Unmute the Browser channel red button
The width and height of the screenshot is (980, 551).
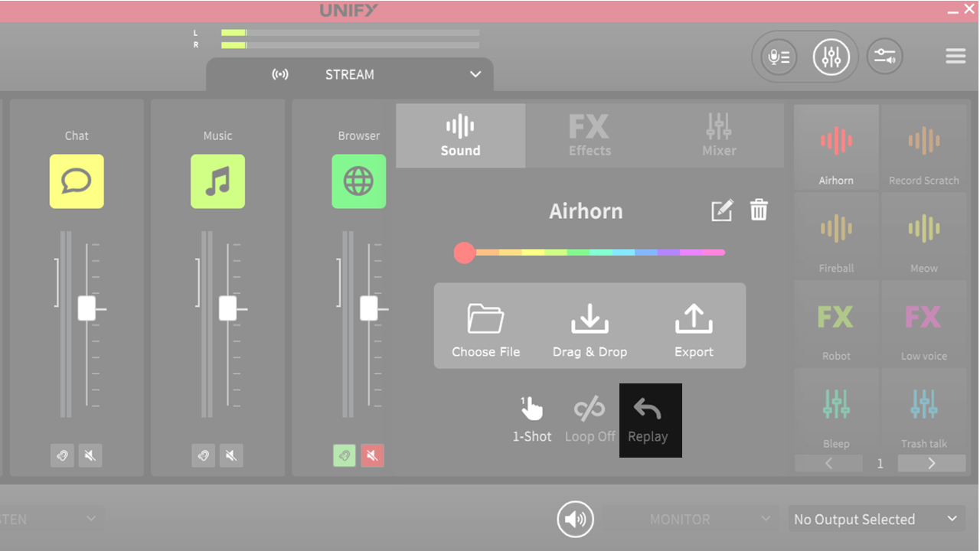pyautogui.click(x=372, y=456)
